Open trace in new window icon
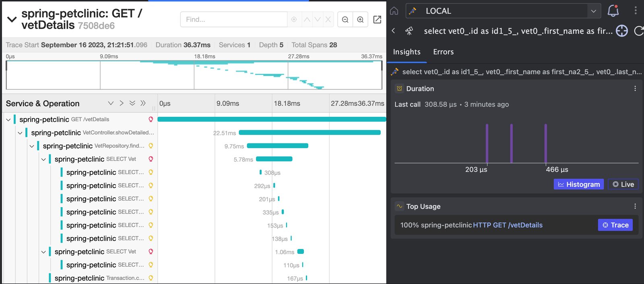 [x=377, y=19]
